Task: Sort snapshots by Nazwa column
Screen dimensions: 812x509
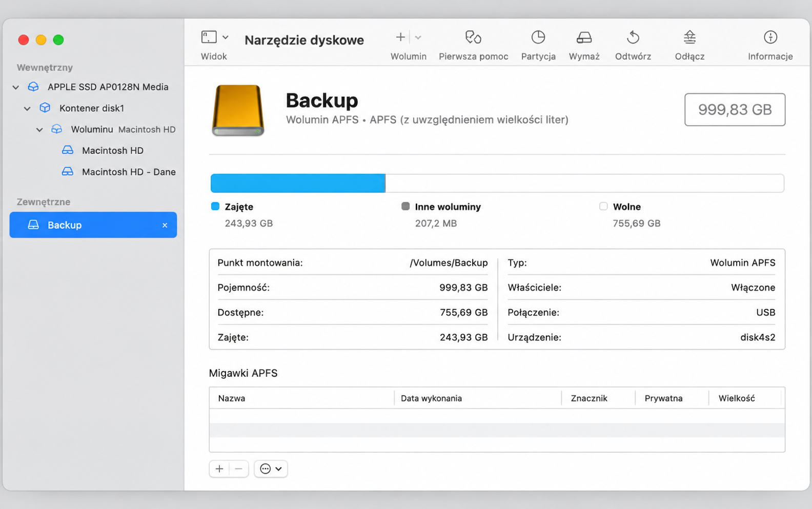Action: pos(302,398)
